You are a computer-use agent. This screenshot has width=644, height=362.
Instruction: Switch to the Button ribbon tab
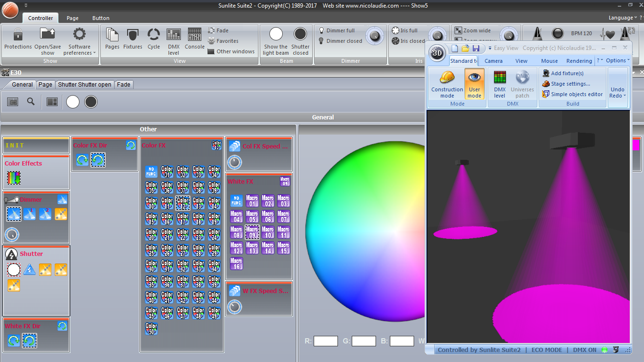tap(101, 18)
